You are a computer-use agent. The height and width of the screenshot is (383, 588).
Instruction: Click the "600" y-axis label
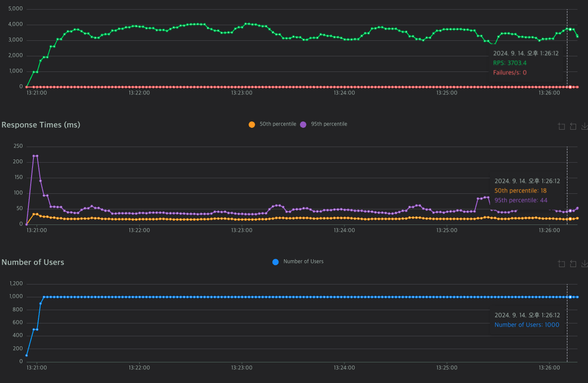click(18, 323)
